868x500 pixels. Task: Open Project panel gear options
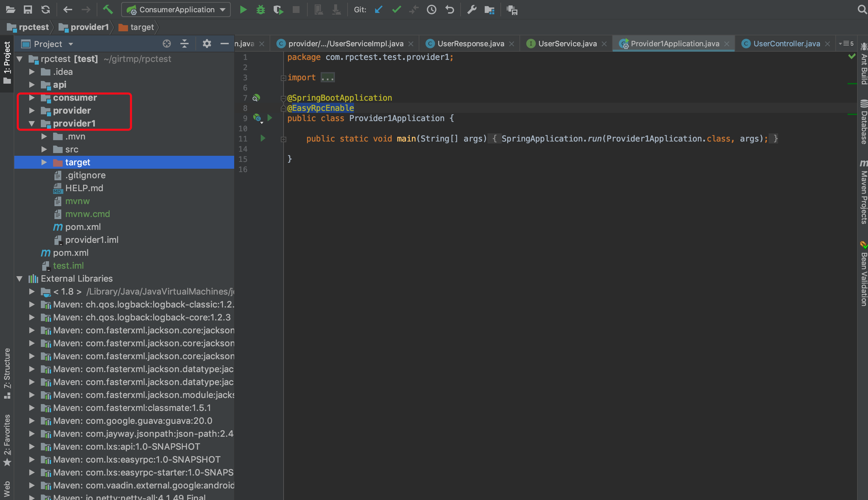[x=207, y=44]
